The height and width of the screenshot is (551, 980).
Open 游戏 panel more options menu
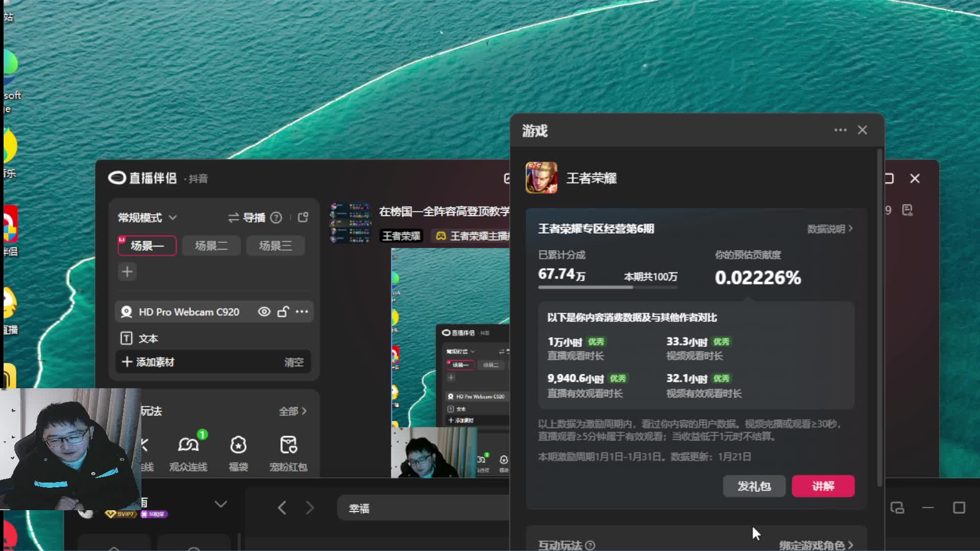(840, 130)
